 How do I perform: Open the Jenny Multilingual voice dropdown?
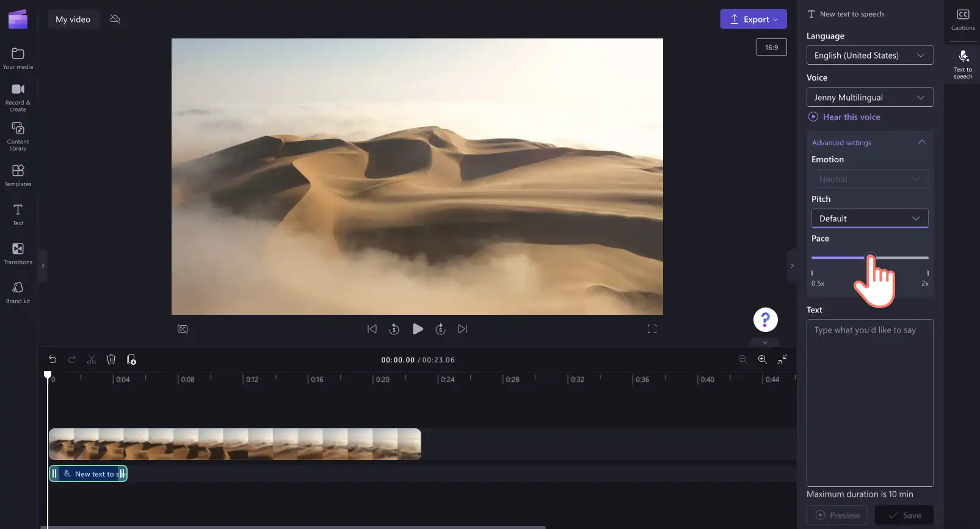[869, 97]
